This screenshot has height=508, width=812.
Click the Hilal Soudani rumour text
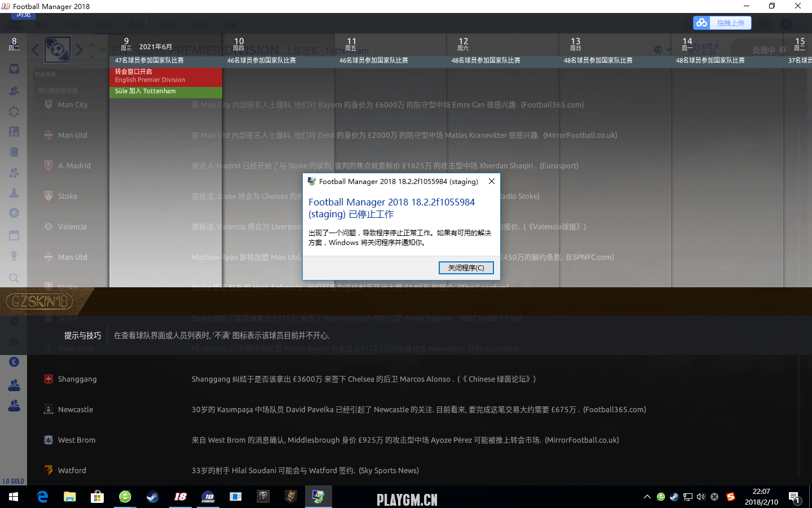[305, 470]
